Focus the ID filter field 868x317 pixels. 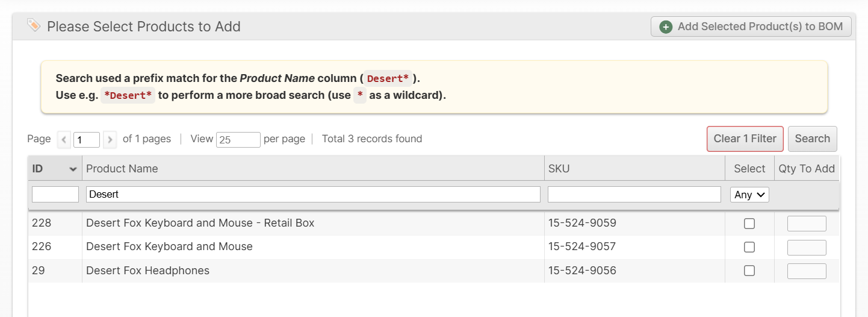(55, 194)
